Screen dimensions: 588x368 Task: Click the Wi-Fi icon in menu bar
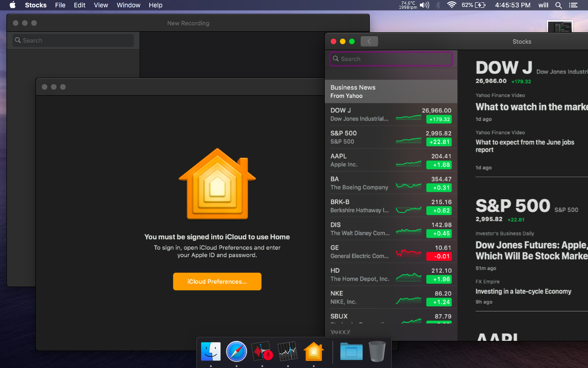[x=452, y=5]
